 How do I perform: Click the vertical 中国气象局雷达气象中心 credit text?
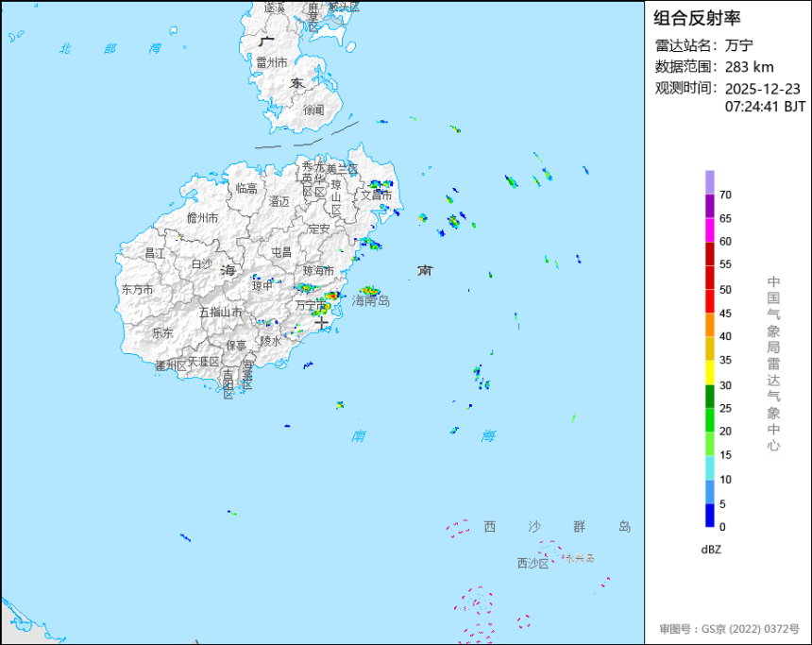(773, 364)
